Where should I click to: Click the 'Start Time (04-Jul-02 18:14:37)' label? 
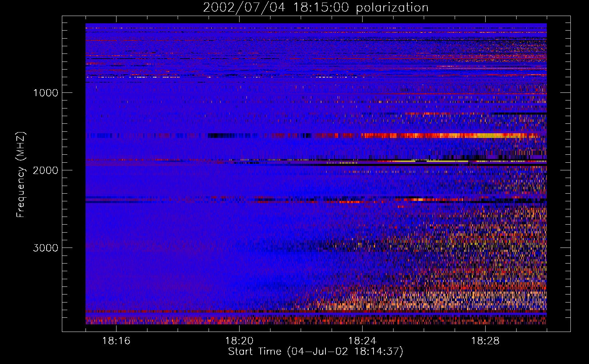tap(316, 351)
